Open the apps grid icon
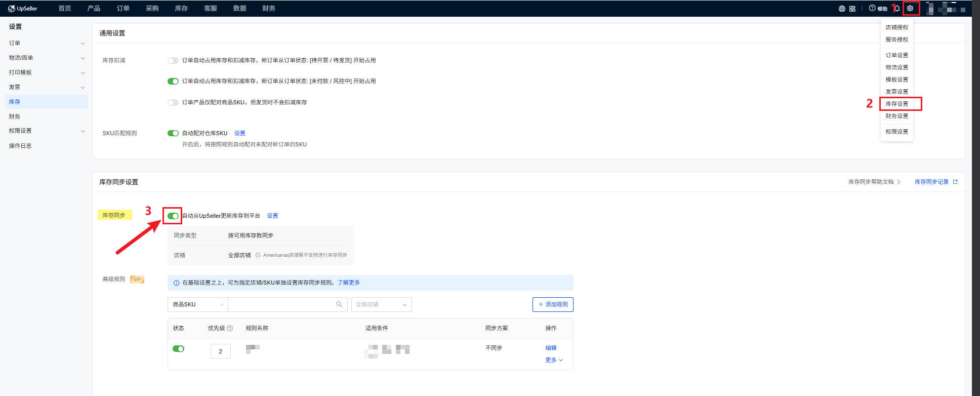This screenshot has width=980, height=396. pos(852,9)
